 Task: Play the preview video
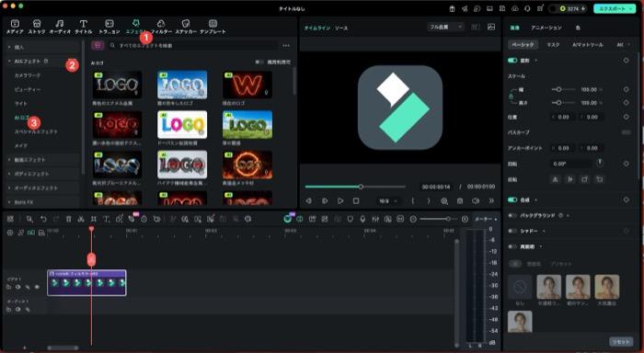click(x=340, y=200)
